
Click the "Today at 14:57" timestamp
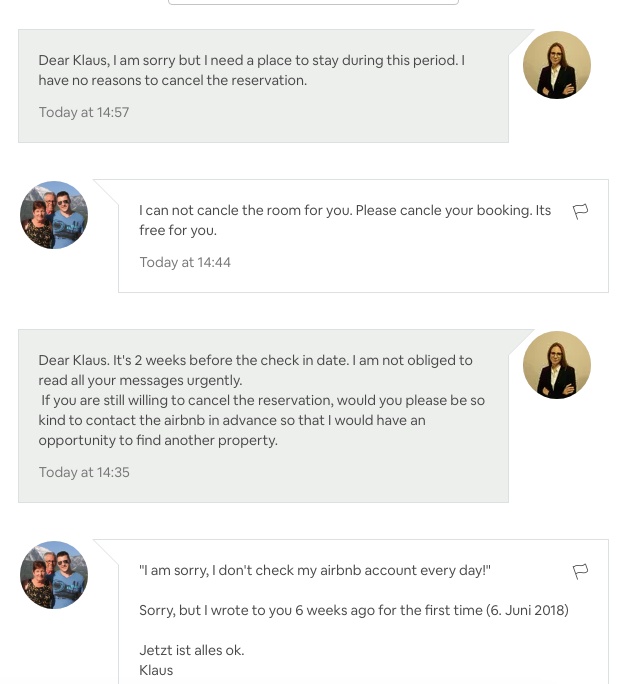[x=84, y=112]
